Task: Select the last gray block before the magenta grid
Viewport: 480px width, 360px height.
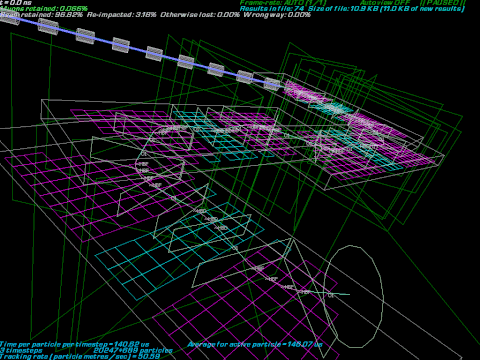Action: [x=272, y=84]
